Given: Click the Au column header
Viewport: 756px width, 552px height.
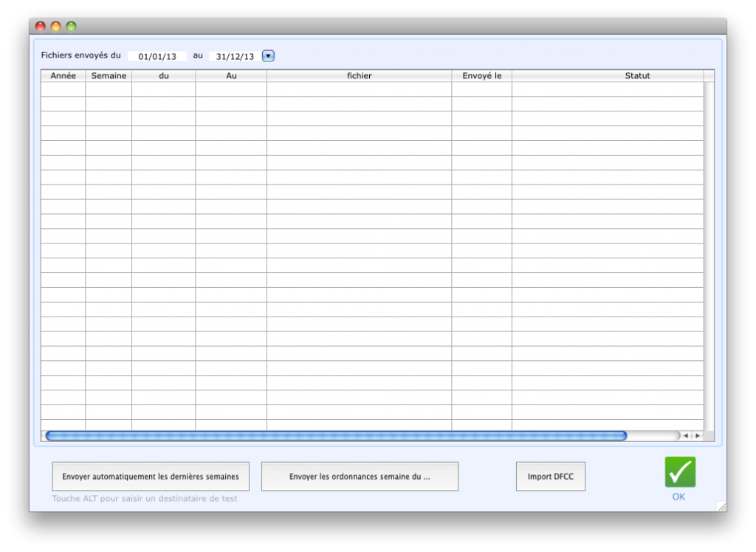Looking at the screenshot, I should pyautogui.click(x=231, y=76).
